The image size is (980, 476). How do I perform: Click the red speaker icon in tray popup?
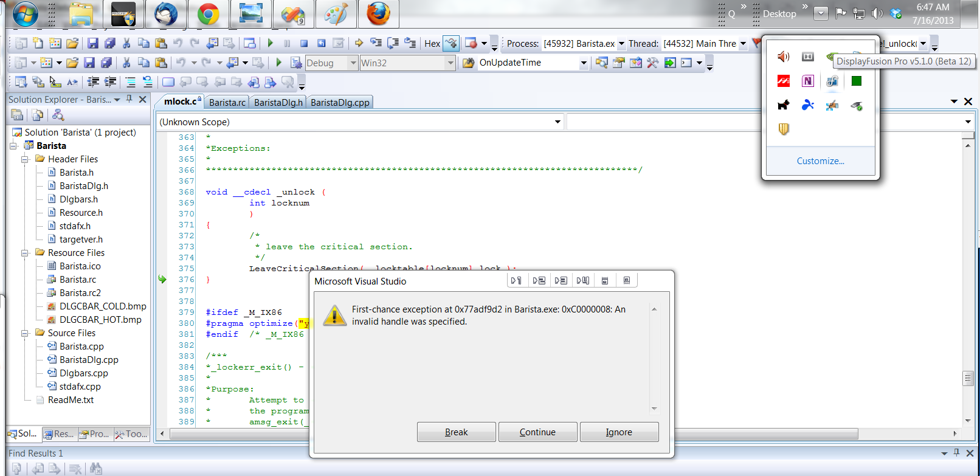[x=783, y=57]
